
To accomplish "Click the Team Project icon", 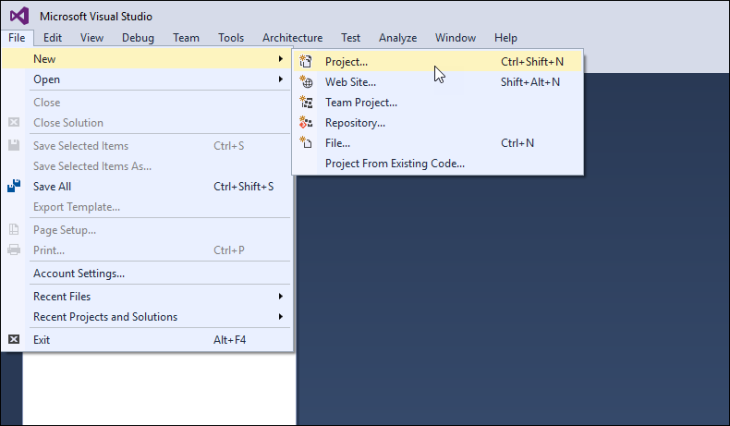I will click(306, 102).
